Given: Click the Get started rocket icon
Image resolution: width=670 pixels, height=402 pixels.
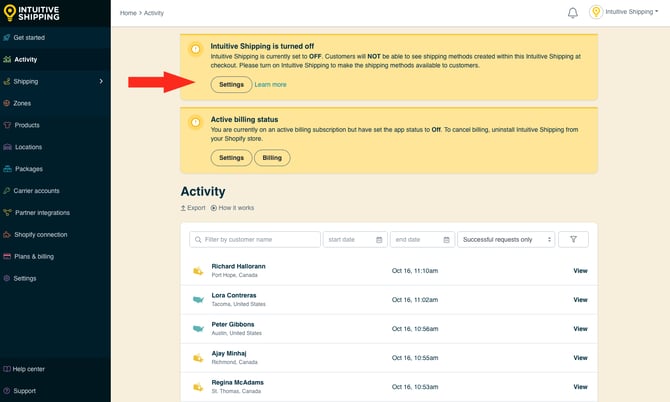Looking at the screenshot, I should tap(6, 38).
